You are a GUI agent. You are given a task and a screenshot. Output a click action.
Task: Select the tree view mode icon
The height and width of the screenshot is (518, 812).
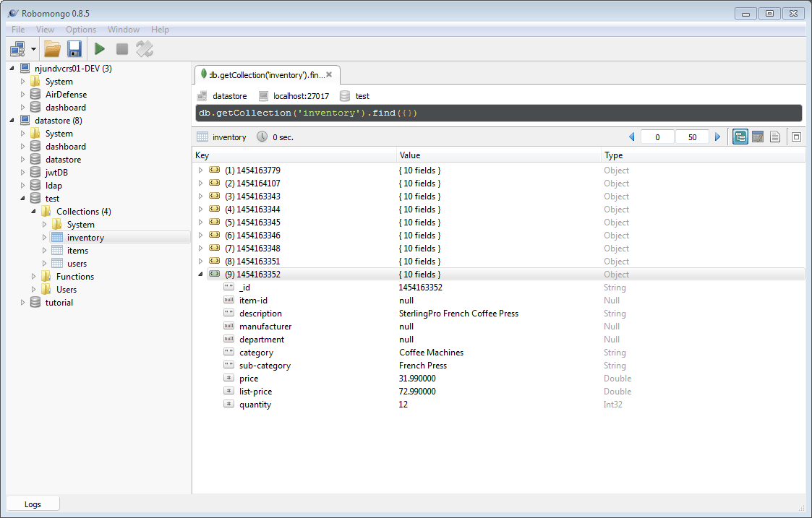[740, 136]
